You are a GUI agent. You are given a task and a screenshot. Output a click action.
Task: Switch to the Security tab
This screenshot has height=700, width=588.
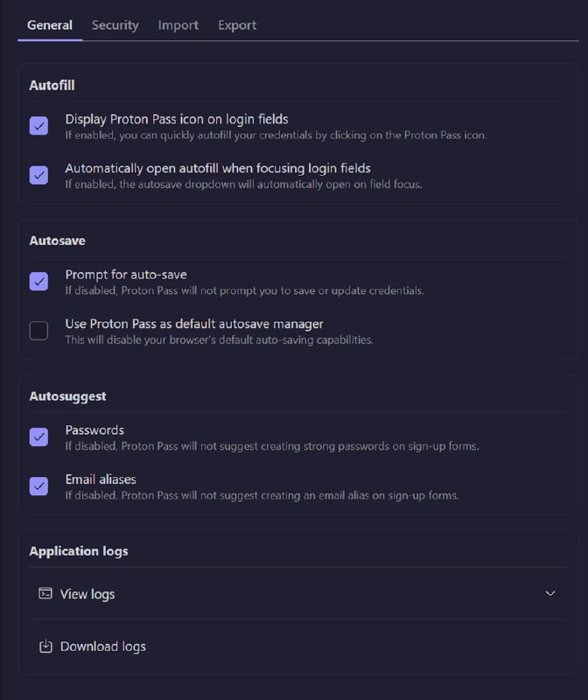pyautogui.click(x=115, y=25)
